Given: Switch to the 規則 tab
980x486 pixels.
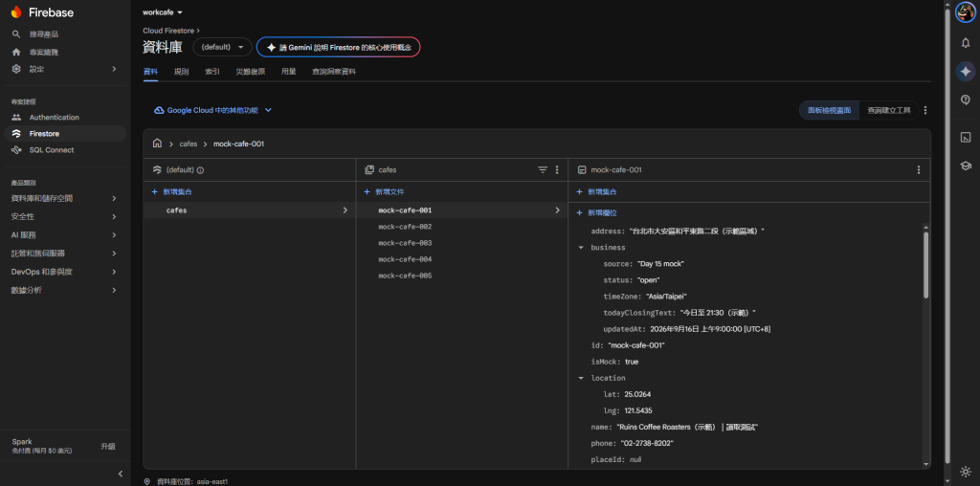Looking at the screenshot, I should [181, 72].
